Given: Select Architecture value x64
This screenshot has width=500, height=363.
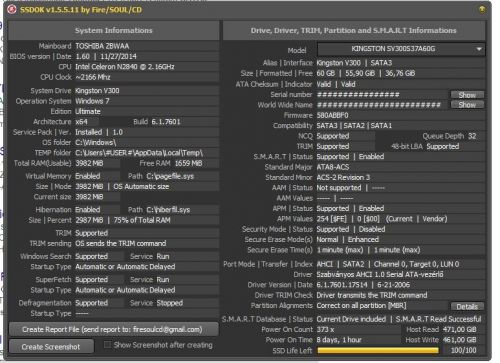Looking at the screenshot, I should 81,122.
